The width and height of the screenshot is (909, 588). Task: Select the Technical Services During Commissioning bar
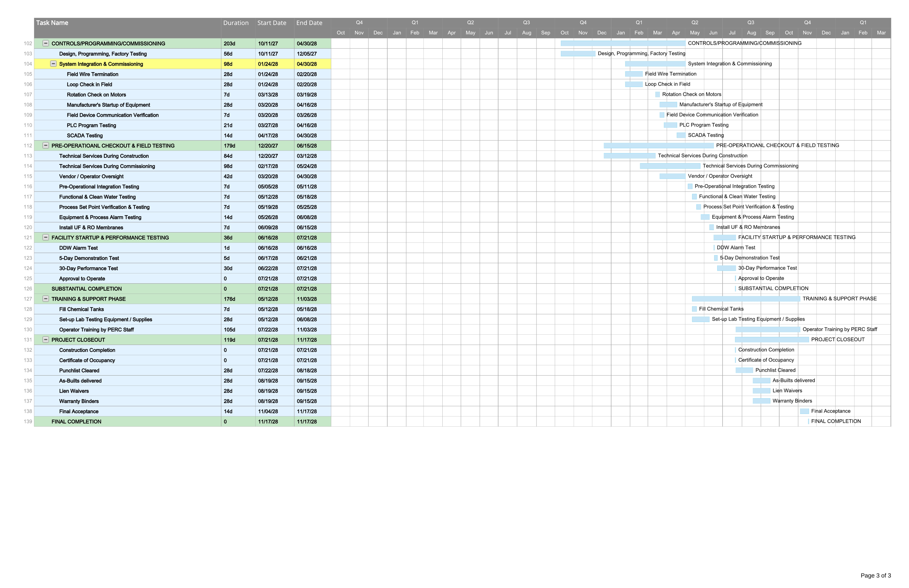click(x=670, y=166)
